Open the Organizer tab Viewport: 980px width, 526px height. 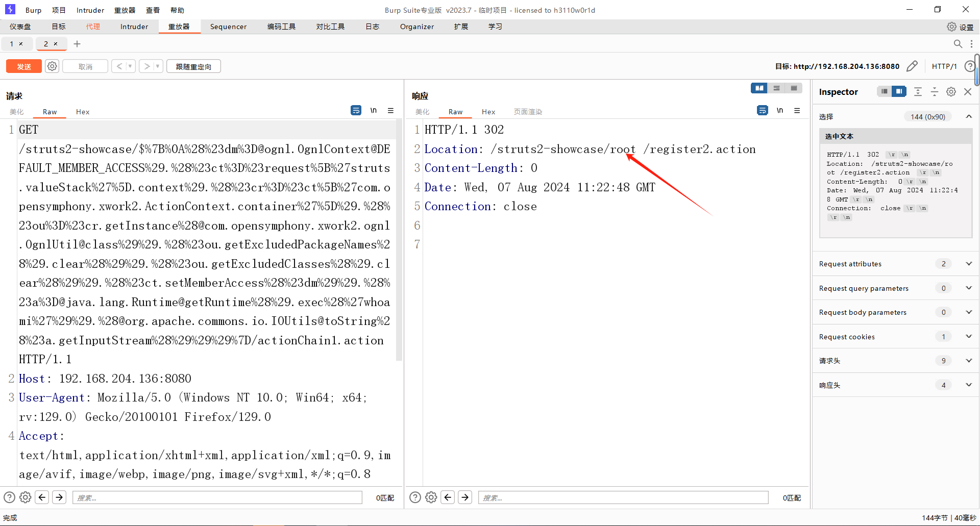coord(417,27)
